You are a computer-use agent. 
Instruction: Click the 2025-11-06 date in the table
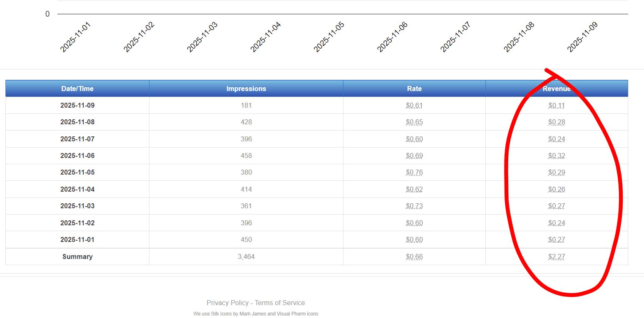pyautogui.click(x=77, y=156)
